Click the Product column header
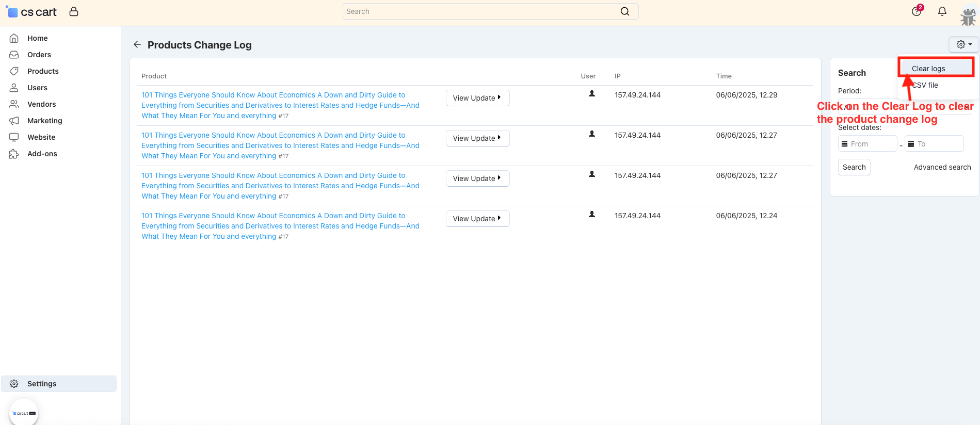 click(x=154, y=76)
